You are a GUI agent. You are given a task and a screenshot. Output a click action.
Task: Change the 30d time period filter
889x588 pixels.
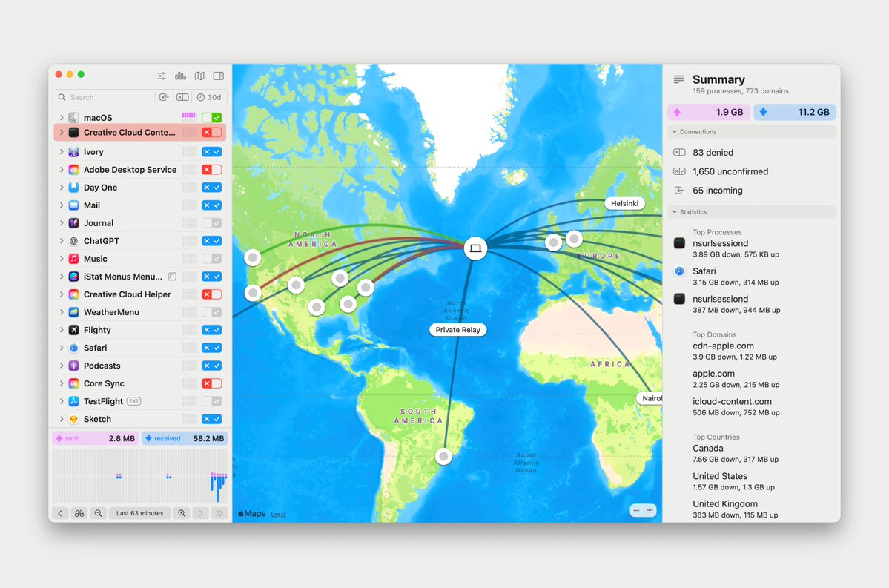tap(209, 98)
